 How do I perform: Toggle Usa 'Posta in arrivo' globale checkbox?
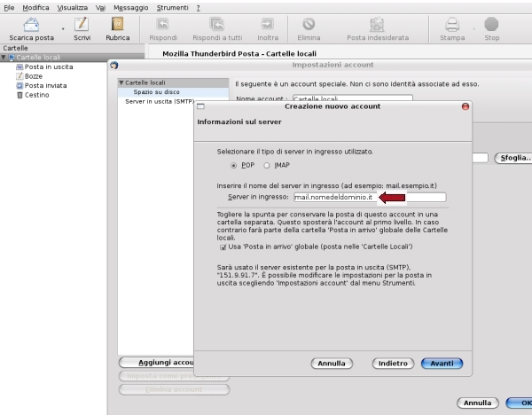pos(223,247)
